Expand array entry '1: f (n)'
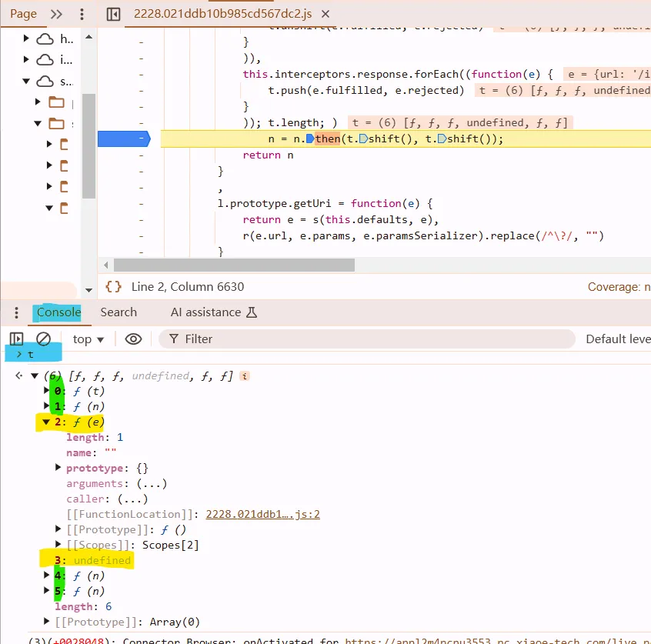The image size is (651, 644). click(46, 405)
